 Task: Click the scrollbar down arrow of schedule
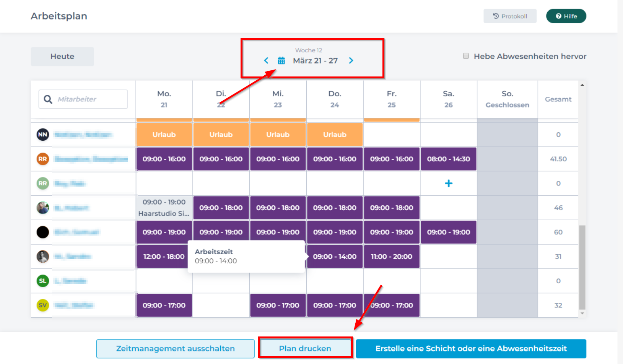click(x=582, y=314)
